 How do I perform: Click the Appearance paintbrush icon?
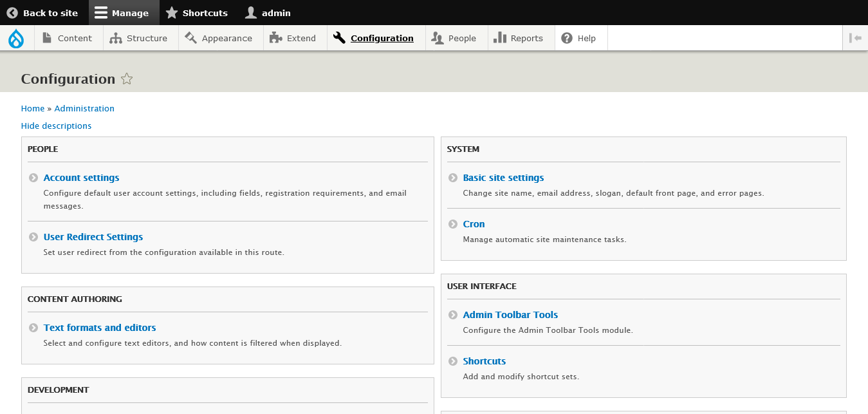point(190,38)
